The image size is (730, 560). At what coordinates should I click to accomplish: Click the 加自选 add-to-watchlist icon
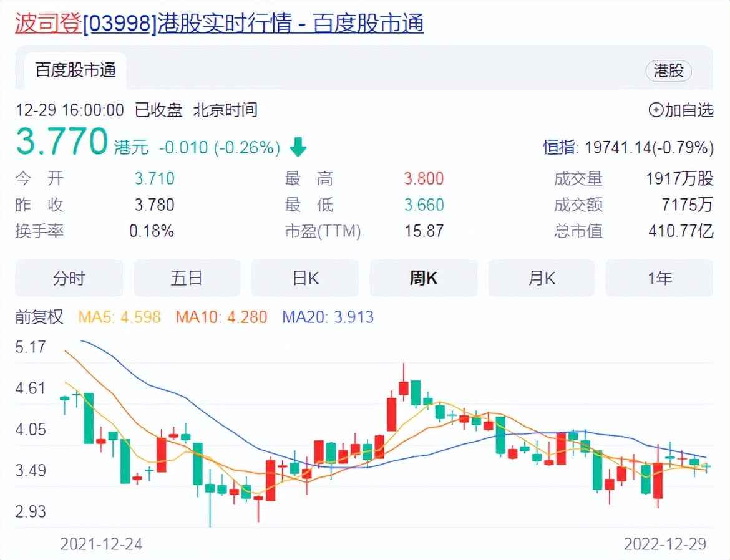point(681,110)
